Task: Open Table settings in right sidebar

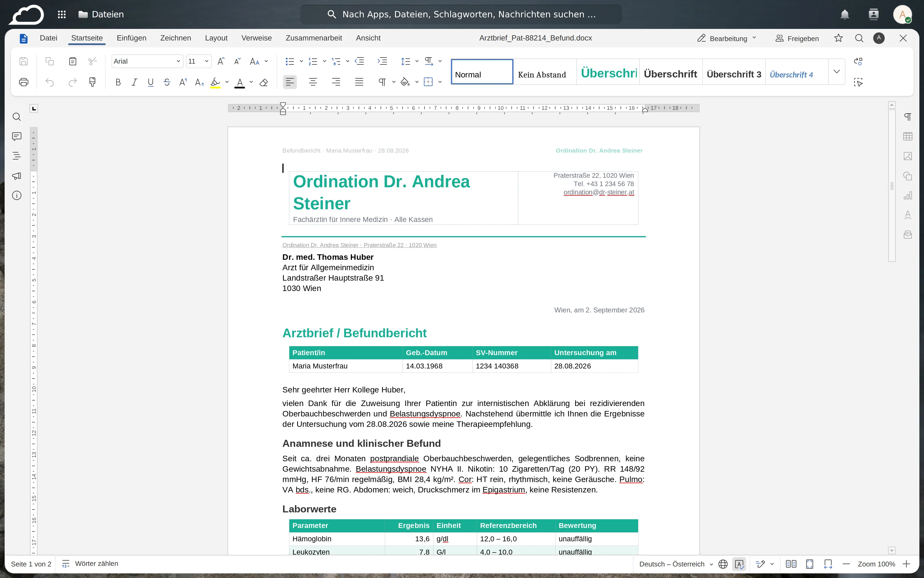Action: click(908, 136)
